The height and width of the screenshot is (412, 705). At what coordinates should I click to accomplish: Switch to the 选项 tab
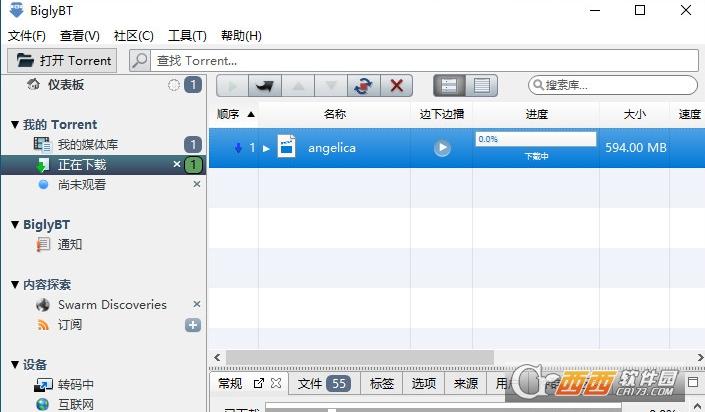pyautogui.click(x=424, y=383)
